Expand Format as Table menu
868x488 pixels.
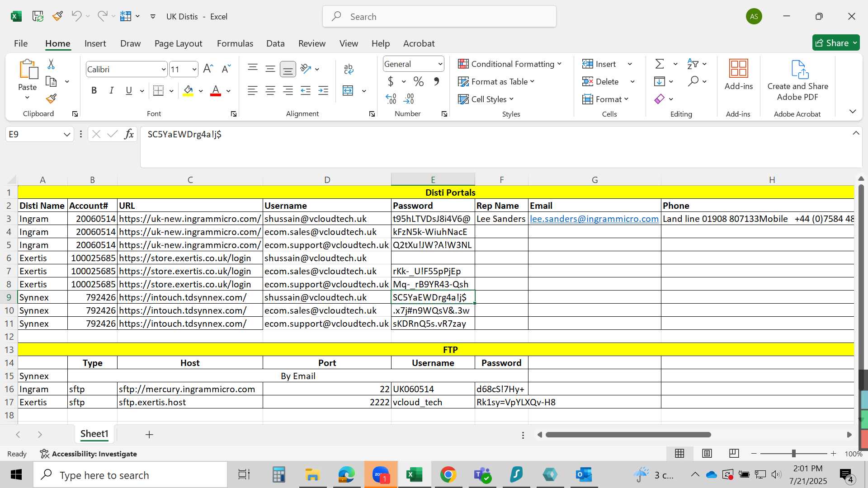point(496,82)
